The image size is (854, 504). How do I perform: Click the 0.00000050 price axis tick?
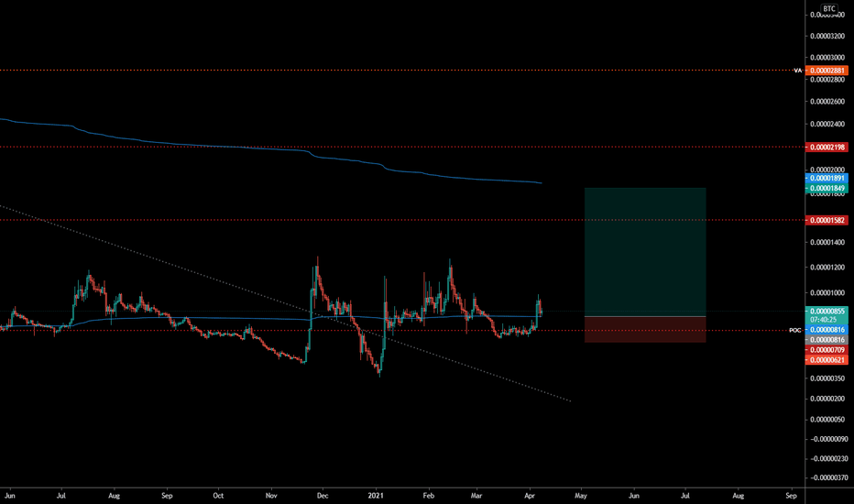coord(827,420)
